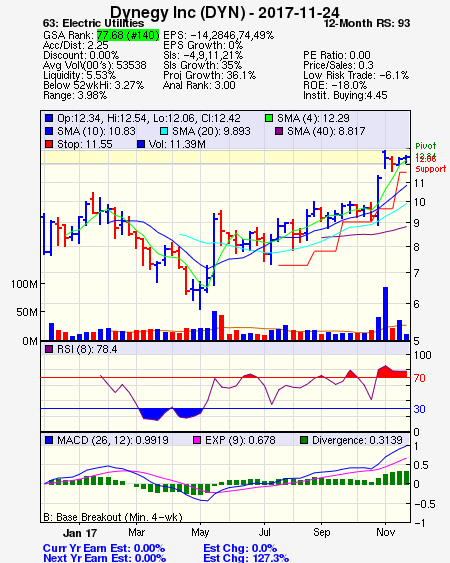The width and height of the screenshot is (450, 563).
Task: Click the 'Jul' date axis label
Action: [264, 532]
